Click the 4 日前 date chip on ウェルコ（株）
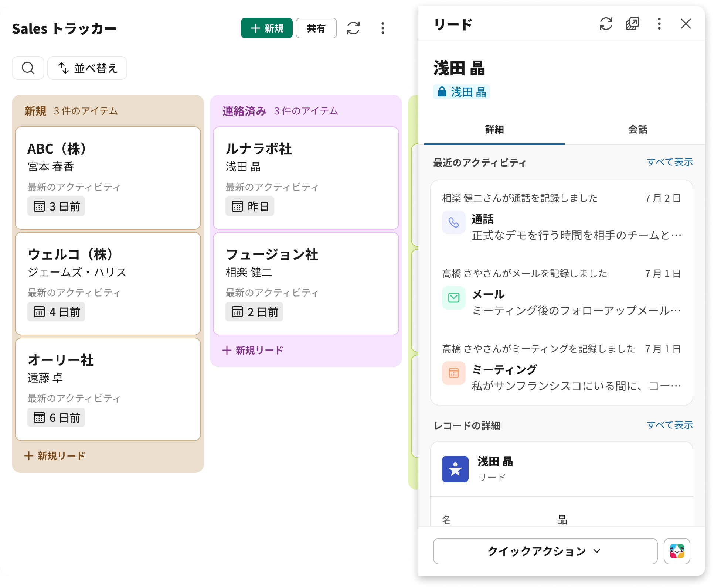The width and height of the screenshot is (714, 588). pos(56,312)
